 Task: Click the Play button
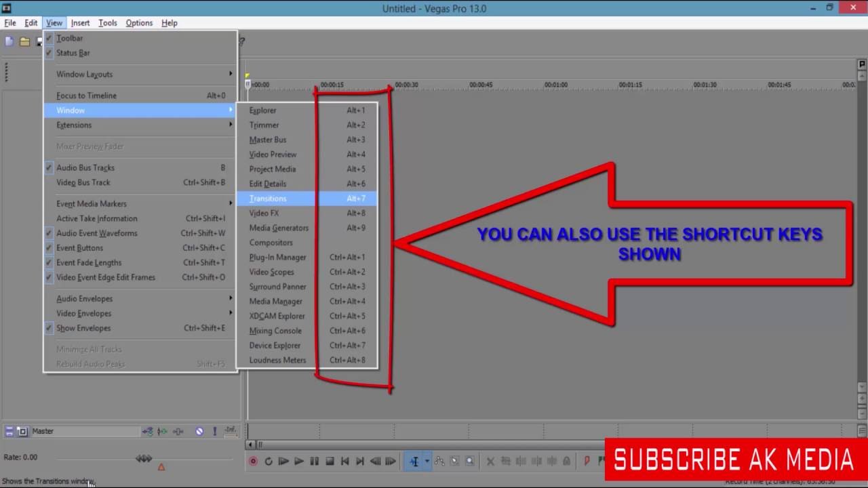coord(299,462)
